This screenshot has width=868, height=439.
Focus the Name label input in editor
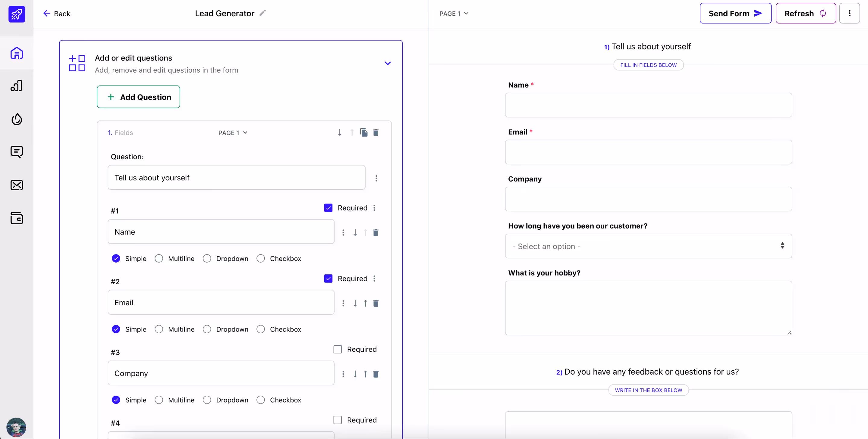click(221, 232)
